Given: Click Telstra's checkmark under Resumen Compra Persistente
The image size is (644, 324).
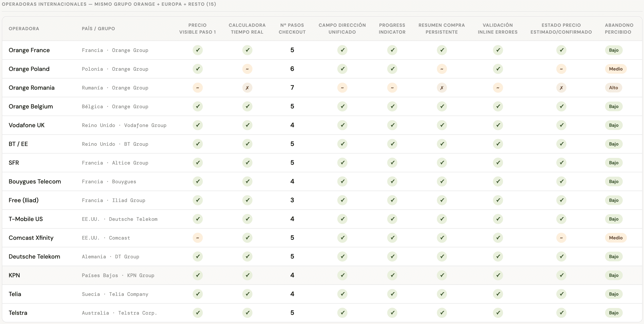Looking at the screenshot, I should click(x=442, y=313).
